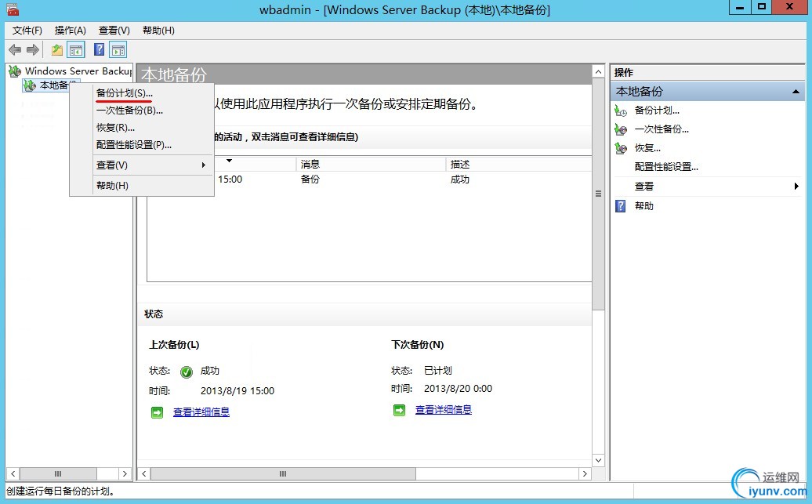
Task: Click the center pane horizontal scrollbar thumb
Action: (283, 473)
